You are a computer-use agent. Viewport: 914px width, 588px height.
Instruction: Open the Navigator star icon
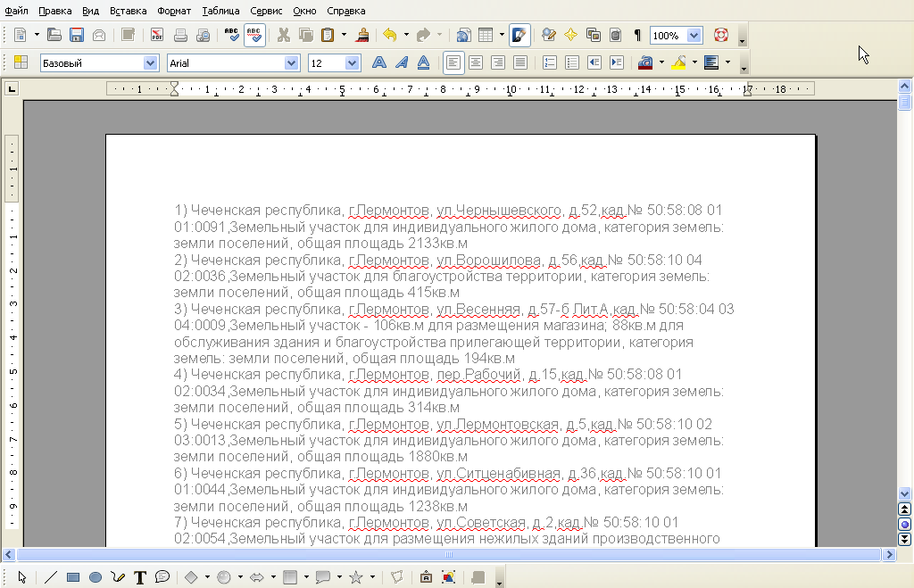(x=570, y=35)
